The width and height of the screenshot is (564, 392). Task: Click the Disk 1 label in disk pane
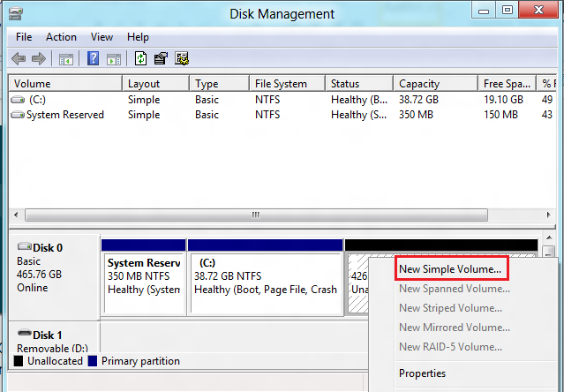tap(47, 335)
